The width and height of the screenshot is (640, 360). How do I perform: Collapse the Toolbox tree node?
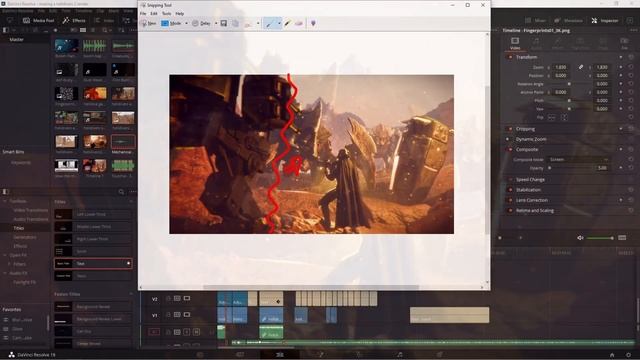(5, 201)
